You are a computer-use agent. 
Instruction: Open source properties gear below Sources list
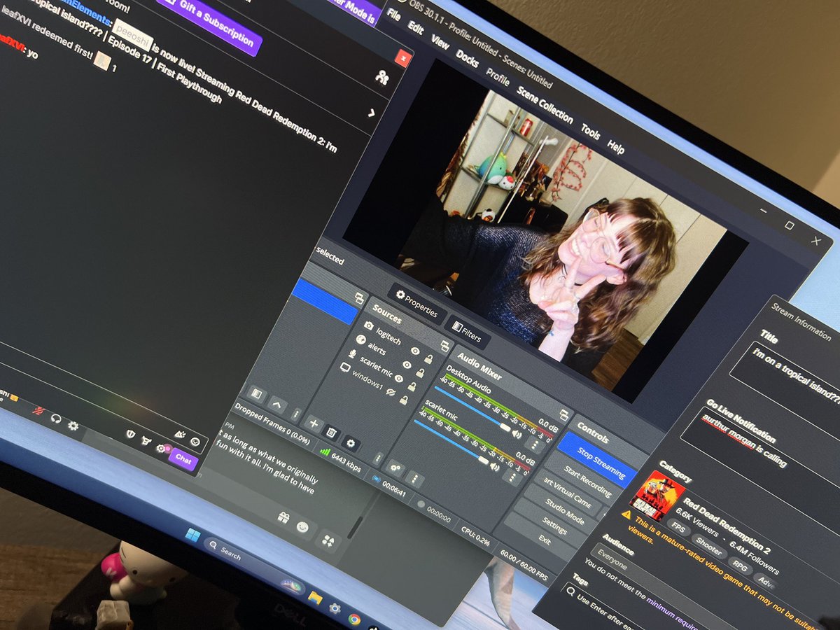(x=351, y=443)
